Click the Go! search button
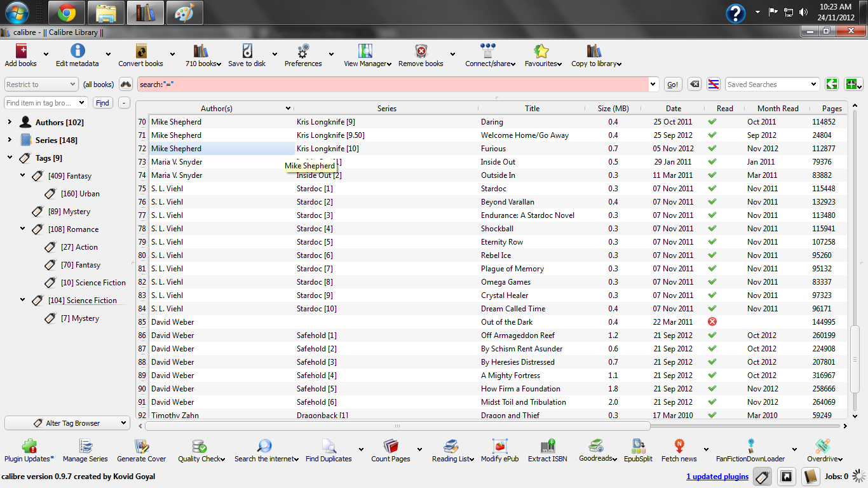 (673, 85)
